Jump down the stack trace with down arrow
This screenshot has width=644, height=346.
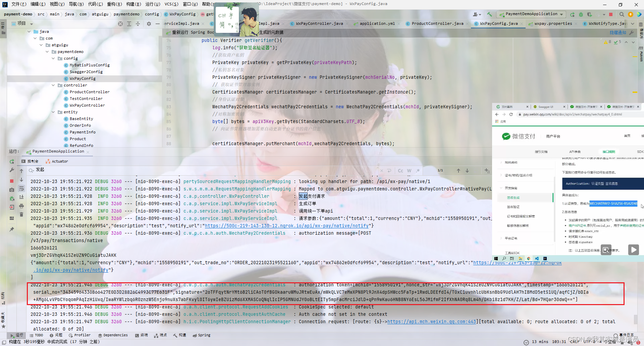pyautogui.click(x=21, y=180)
